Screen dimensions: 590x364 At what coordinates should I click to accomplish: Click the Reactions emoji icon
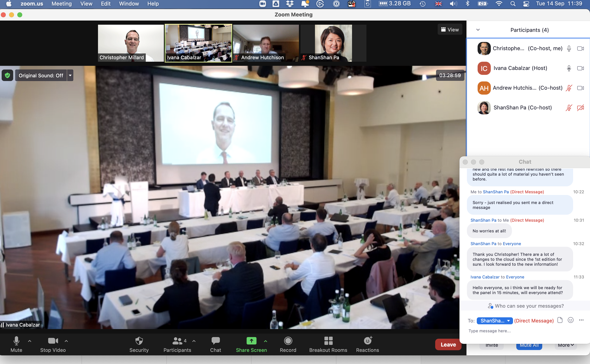coord(367,341)
